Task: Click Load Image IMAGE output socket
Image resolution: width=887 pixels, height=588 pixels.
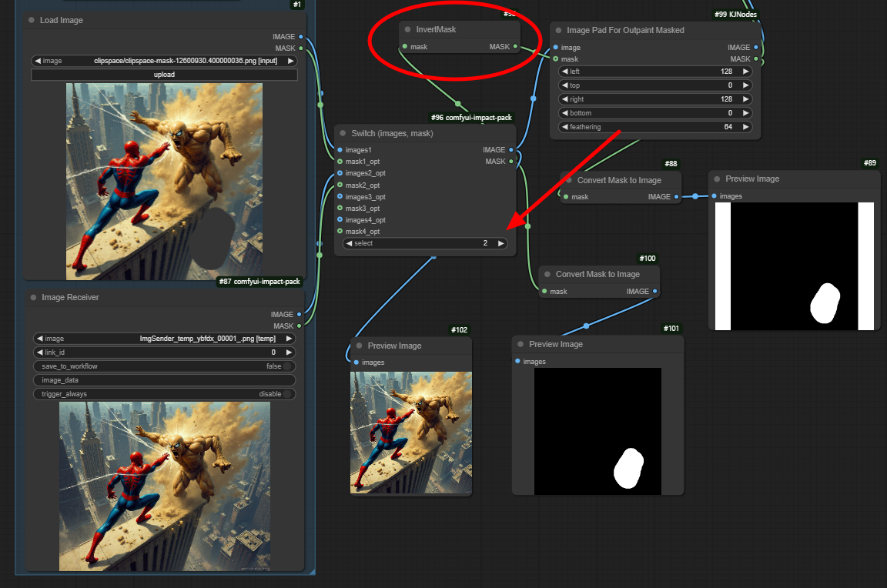Action: click(x=301, y=37)
